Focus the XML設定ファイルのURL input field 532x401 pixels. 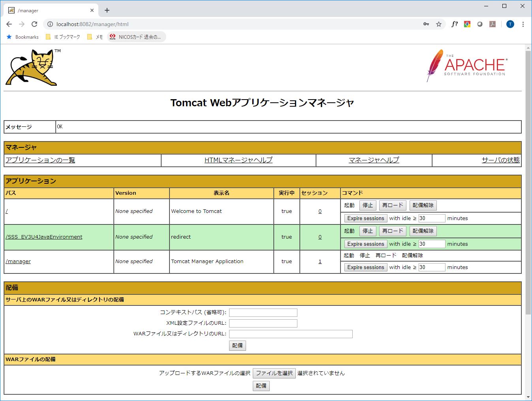point(263,324)
